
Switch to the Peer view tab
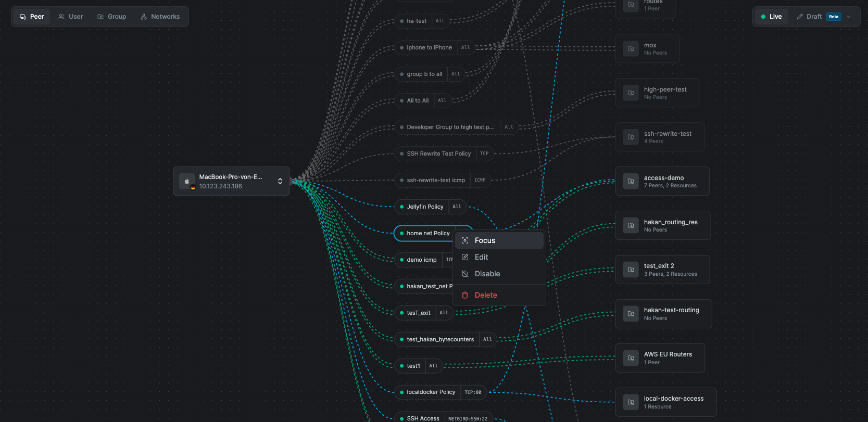pos(32,17)
